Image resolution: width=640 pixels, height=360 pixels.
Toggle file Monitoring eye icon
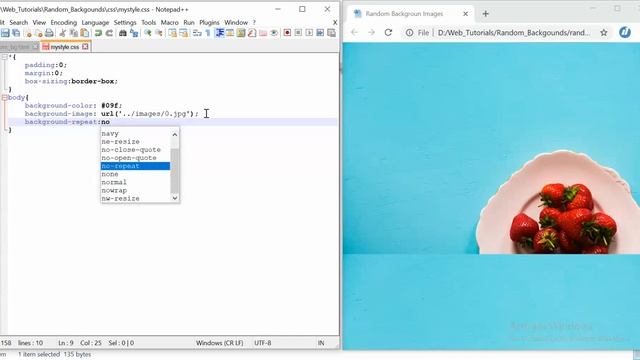tap(274, 33)
